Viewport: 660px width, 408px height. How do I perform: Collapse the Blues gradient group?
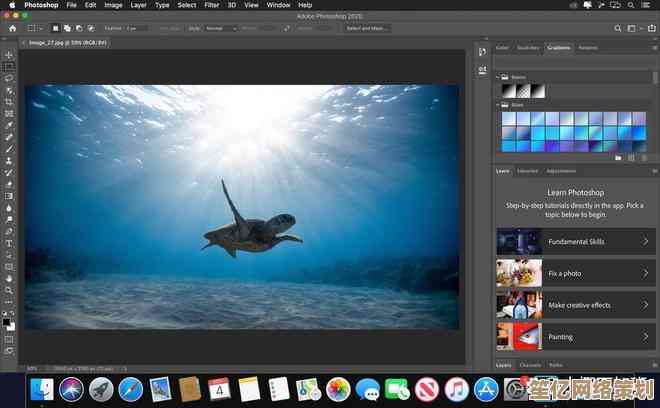tap(500, 104)
